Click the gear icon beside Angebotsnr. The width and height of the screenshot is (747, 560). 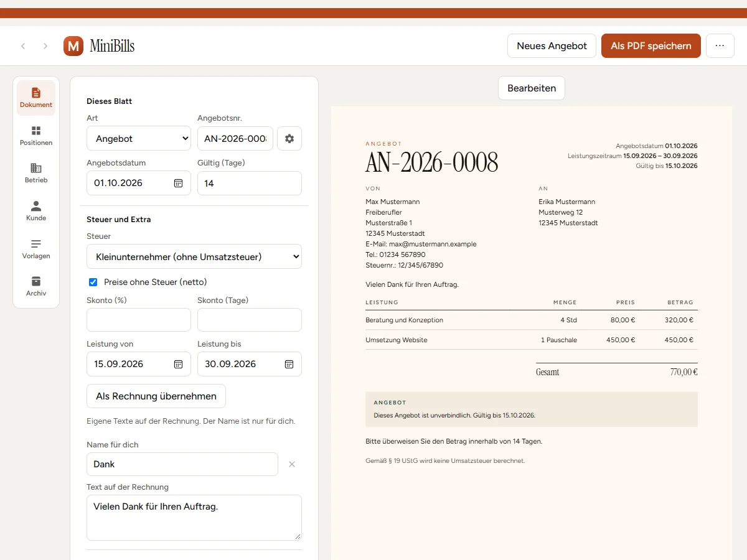[289, 139]
